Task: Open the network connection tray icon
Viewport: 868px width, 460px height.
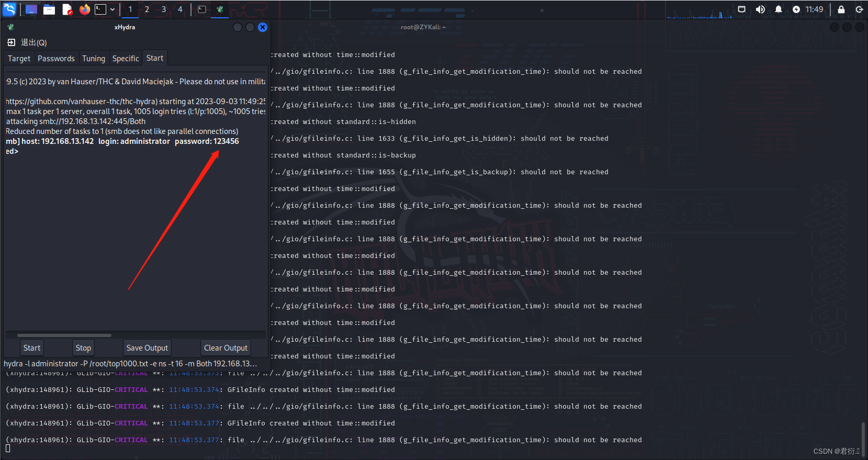Action: [742, 9]
